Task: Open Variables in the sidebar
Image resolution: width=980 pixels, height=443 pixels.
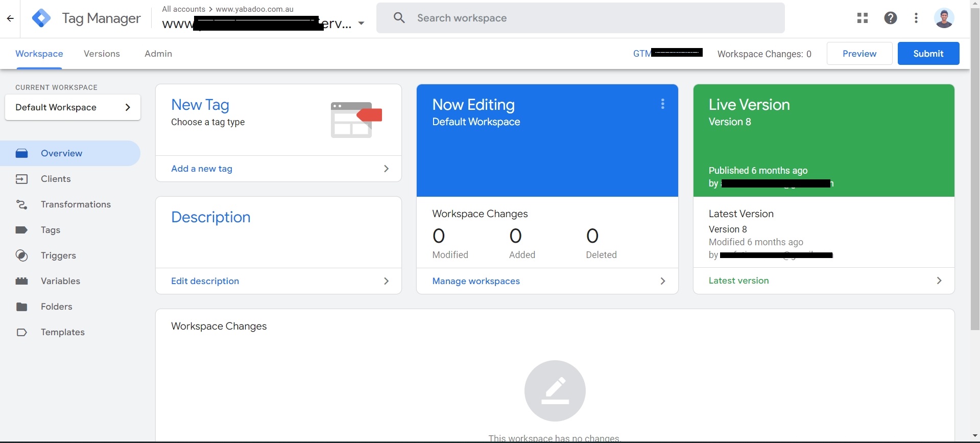Action: pyautogui.click(x=70, y=281)
